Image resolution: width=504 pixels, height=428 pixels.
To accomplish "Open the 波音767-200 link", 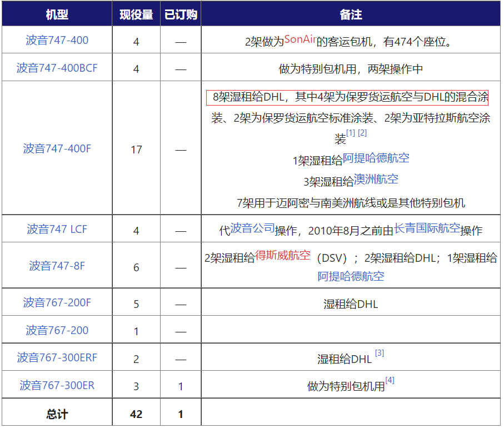I will [57, 330].
